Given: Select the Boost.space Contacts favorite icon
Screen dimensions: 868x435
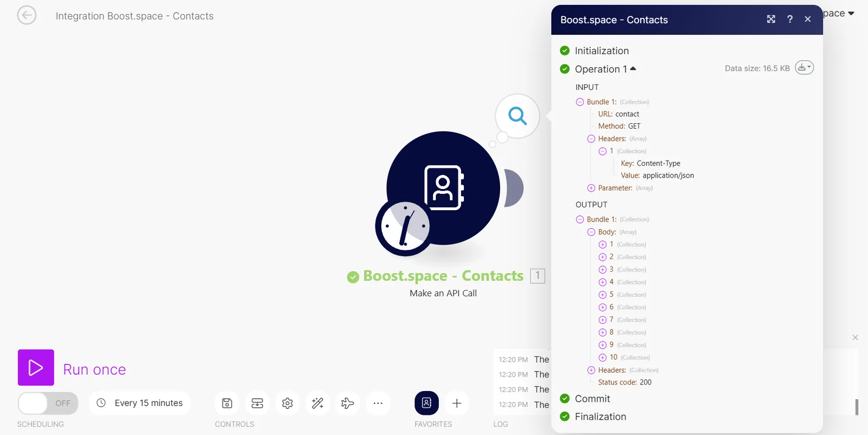Looking at the screenshot, I should pyautogui.click(x=426, y=403).
